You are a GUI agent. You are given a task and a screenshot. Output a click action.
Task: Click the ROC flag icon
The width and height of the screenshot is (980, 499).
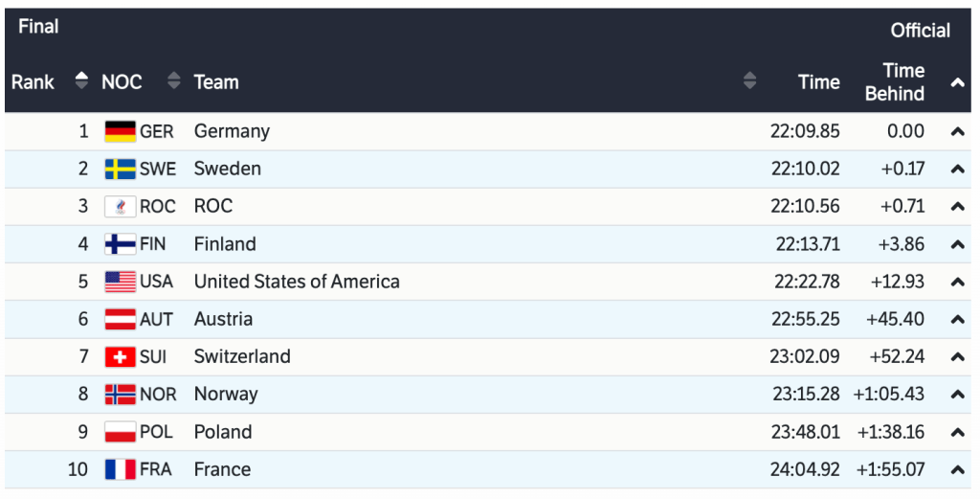[x=121, y=206]
